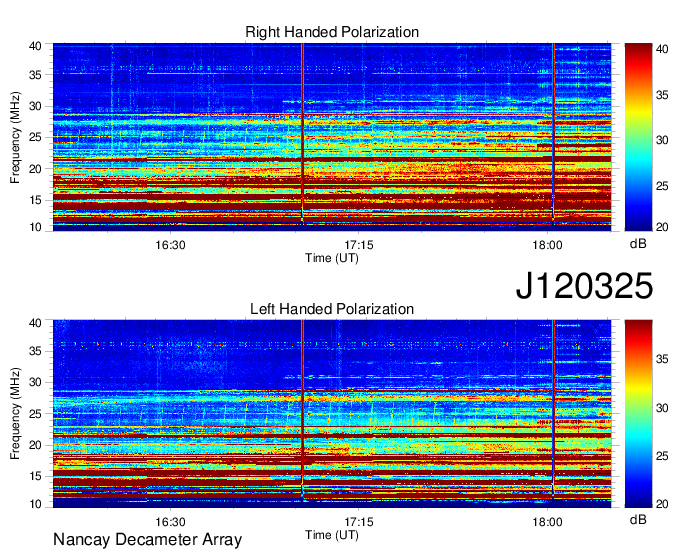
Task: Click the red vertical line before 17:15 in Right Handed spectrogram
Action: click(x=302, y=132)
